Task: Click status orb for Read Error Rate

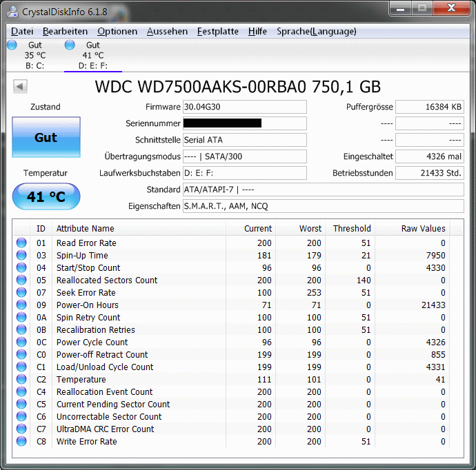Action: coord(21,243)
